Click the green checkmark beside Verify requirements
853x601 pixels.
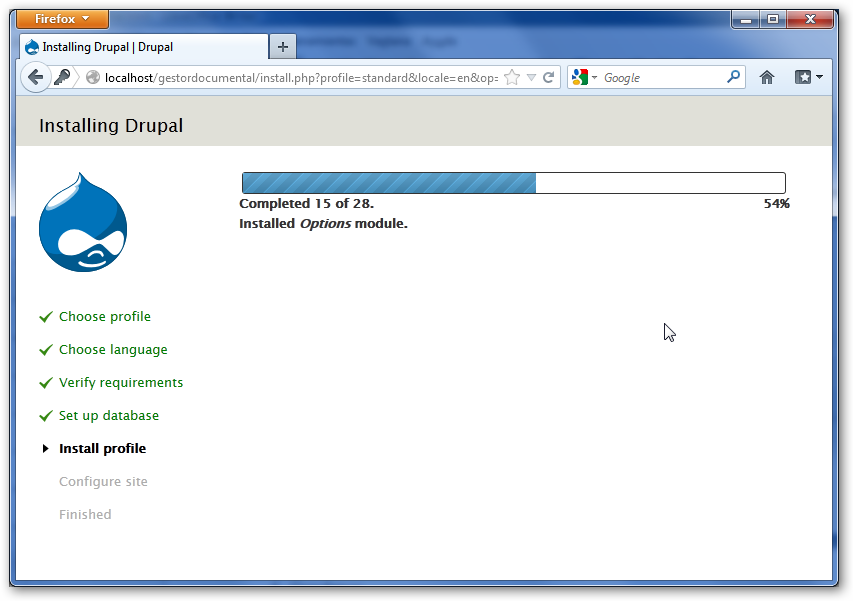(x=44, y=382)
